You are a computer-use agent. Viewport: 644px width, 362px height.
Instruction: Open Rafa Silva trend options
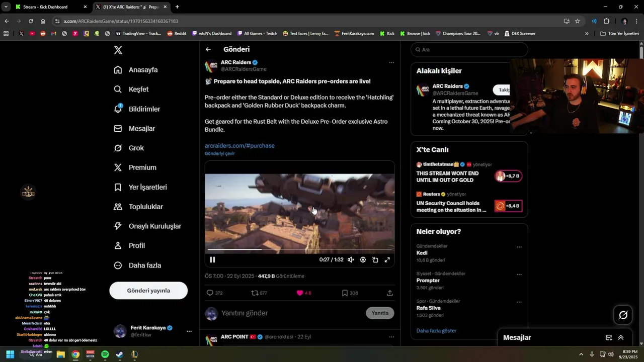coord(519,302)
